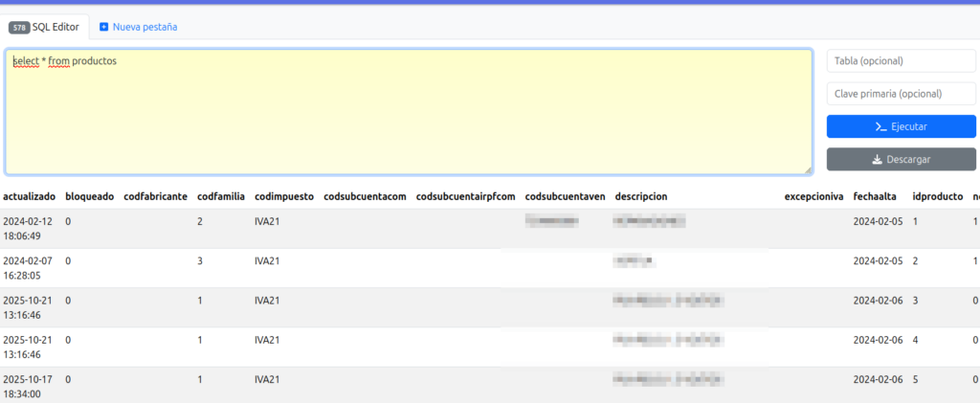The width and height of the screenshot is (980, 403).
Task: Click the download arrow icon in Descargar
Action: (x=877, y=159)
